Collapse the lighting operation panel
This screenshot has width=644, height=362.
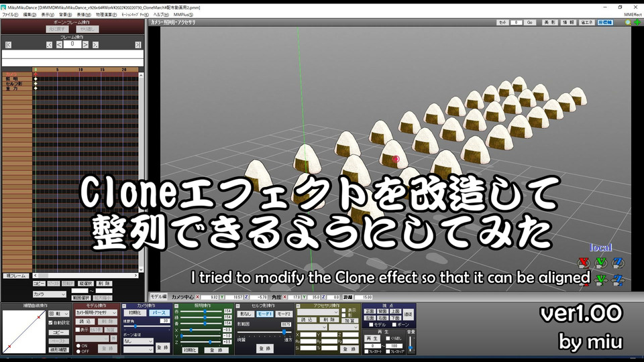click(x=176, y=306)
